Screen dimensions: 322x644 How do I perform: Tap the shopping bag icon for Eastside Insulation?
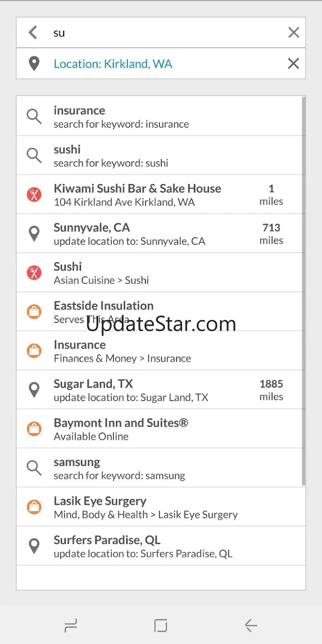(34, 312)
